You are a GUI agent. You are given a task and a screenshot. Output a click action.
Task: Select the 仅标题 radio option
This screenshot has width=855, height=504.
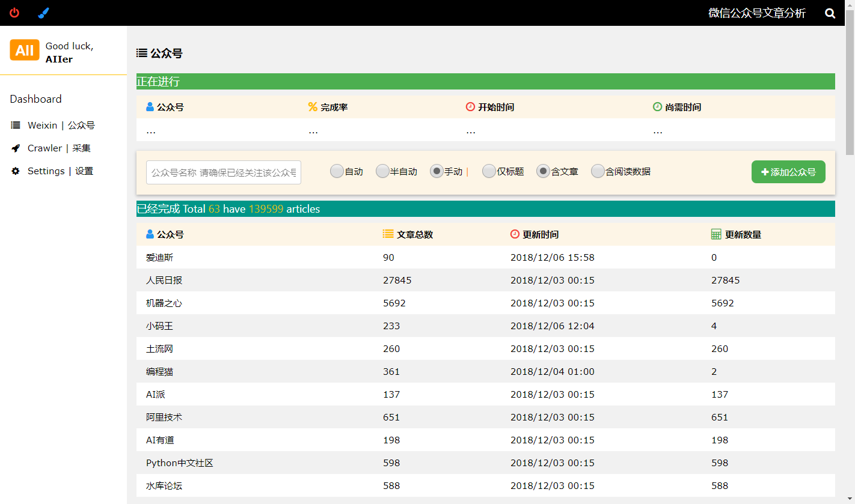pos(489,171)
